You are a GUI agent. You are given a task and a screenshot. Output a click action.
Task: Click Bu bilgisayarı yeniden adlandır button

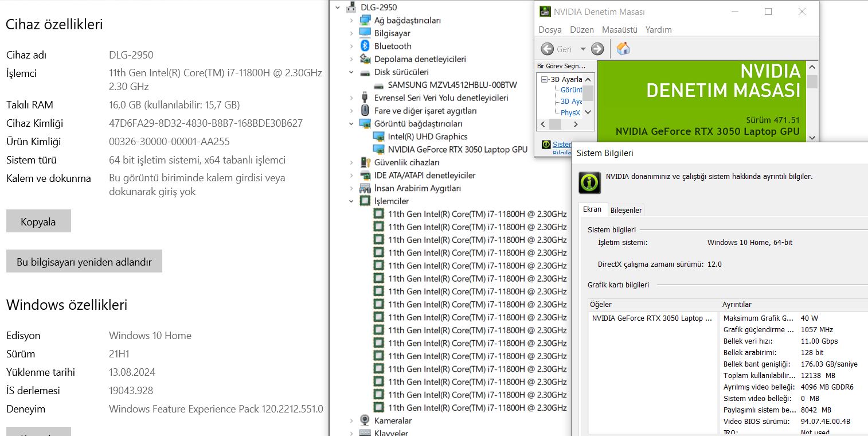tap(84, 262)
